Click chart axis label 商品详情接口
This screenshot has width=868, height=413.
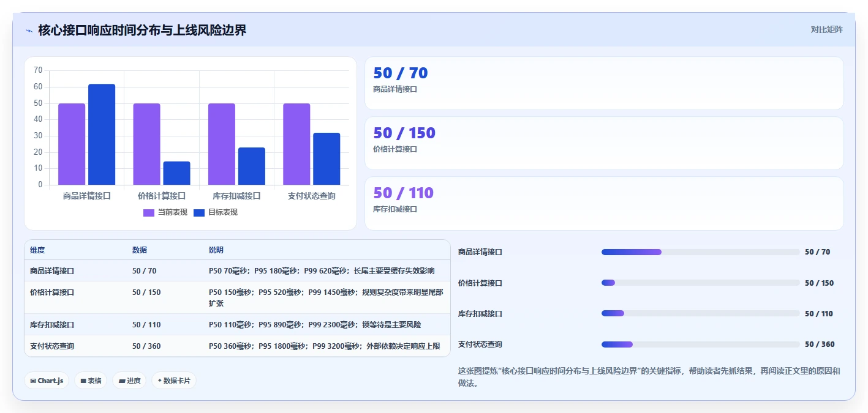pos(87,196)
